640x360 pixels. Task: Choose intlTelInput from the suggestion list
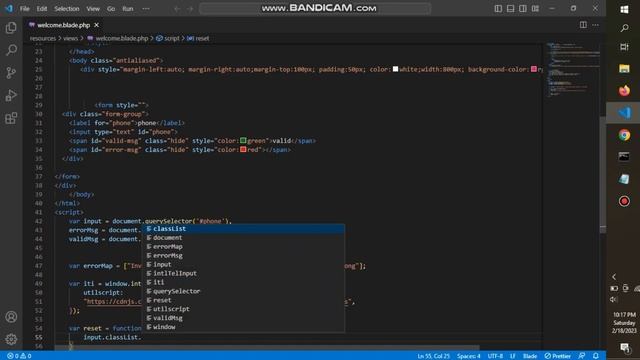[x=243, y=273]
